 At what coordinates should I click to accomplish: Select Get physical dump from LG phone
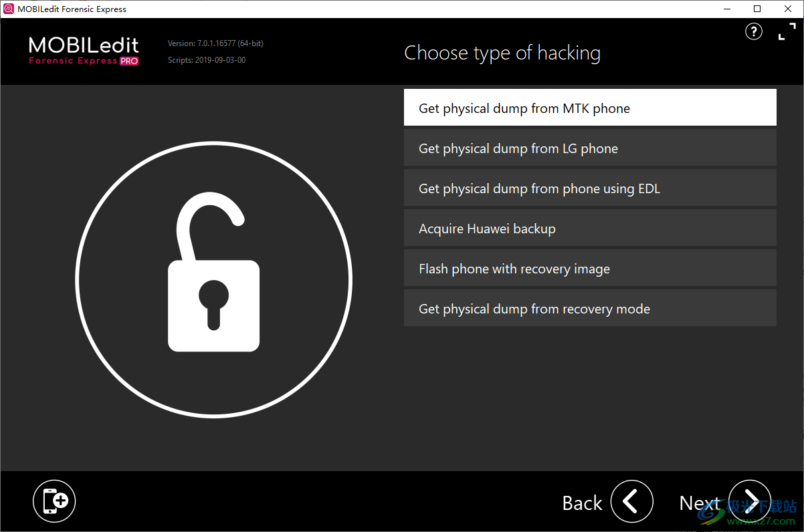tap(590, 148)
